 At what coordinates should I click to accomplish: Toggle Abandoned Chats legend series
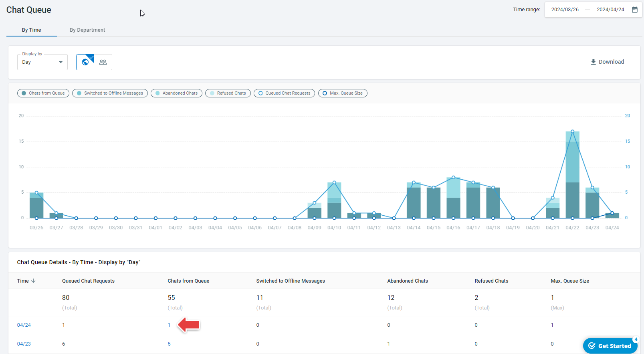pyautogui.click(x=176, y=93)
